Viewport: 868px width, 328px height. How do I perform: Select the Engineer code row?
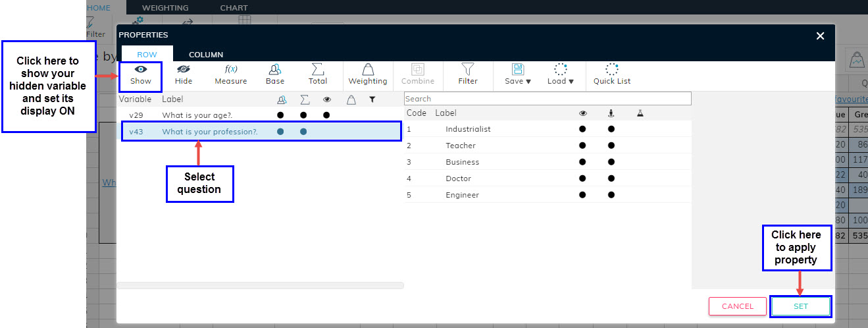click(x=548, y=195)
